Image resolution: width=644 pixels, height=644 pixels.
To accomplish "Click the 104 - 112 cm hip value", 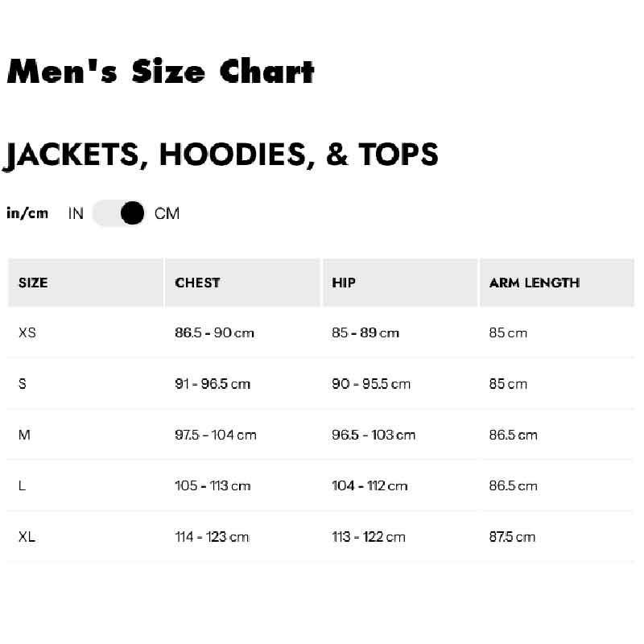I will click(369, 486).
